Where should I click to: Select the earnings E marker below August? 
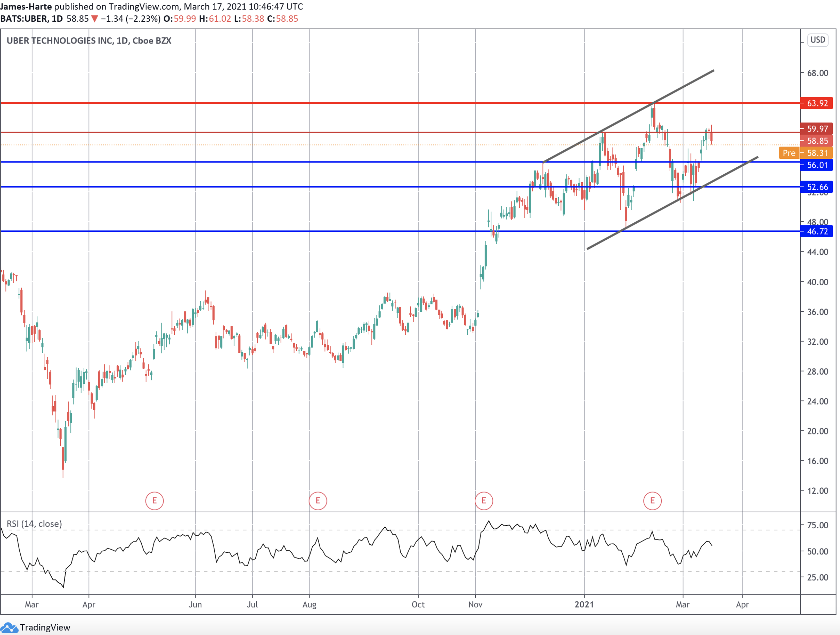318,501
